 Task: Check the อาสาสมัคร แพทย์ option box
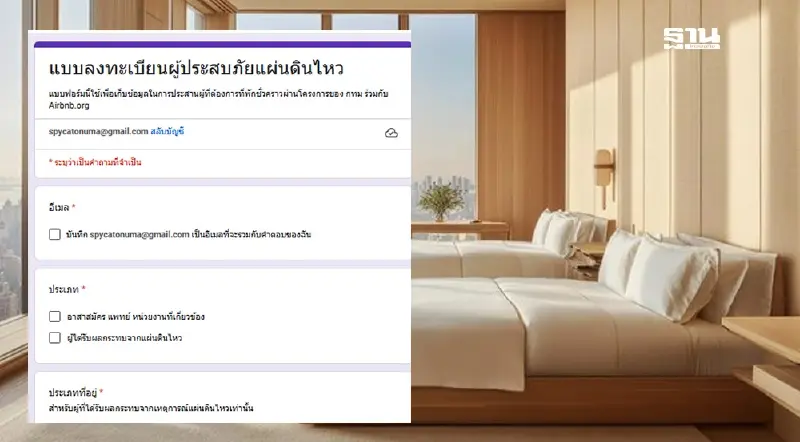point(55,316)
